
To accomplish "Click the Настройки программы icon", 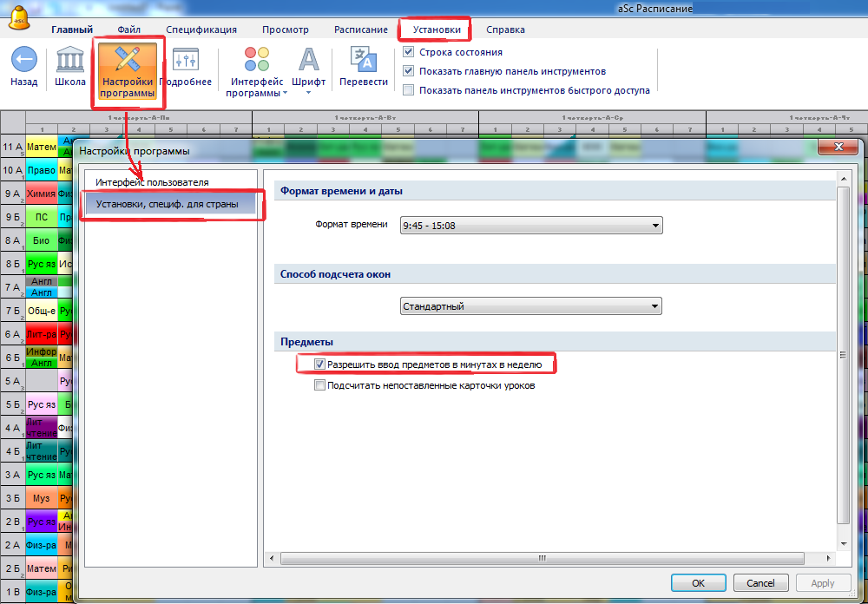I will pyautogui.click(x=128, y=61).
